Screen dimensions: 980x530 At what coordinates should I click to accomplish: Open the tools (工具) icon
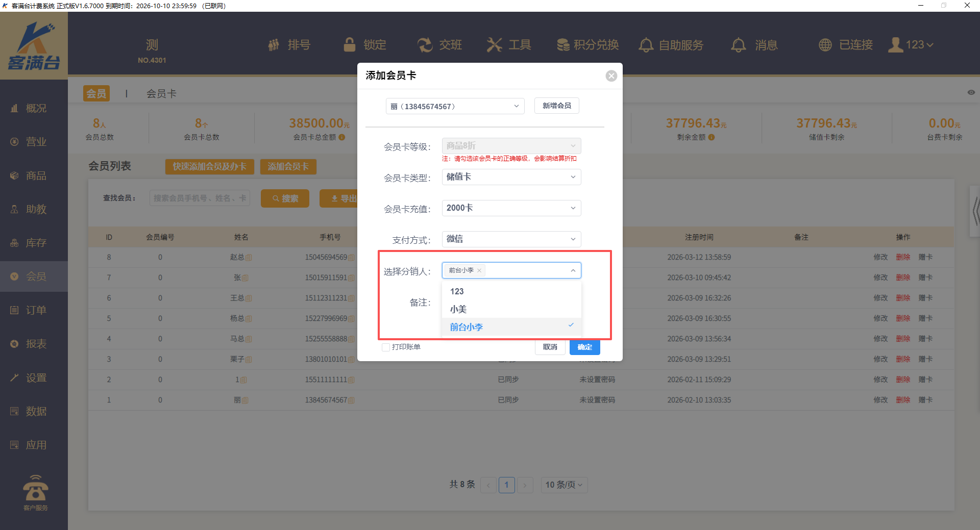[x=494, y=45]
